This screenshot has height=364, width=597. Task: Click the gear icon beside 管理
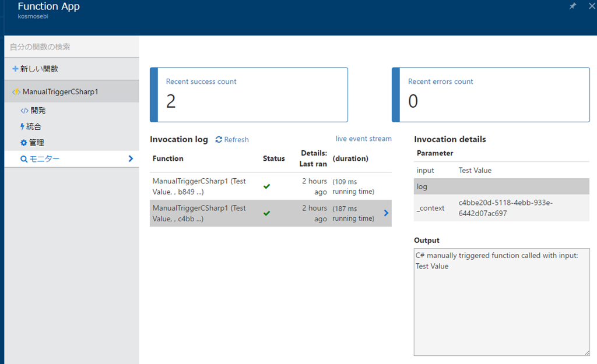point(23,143)
